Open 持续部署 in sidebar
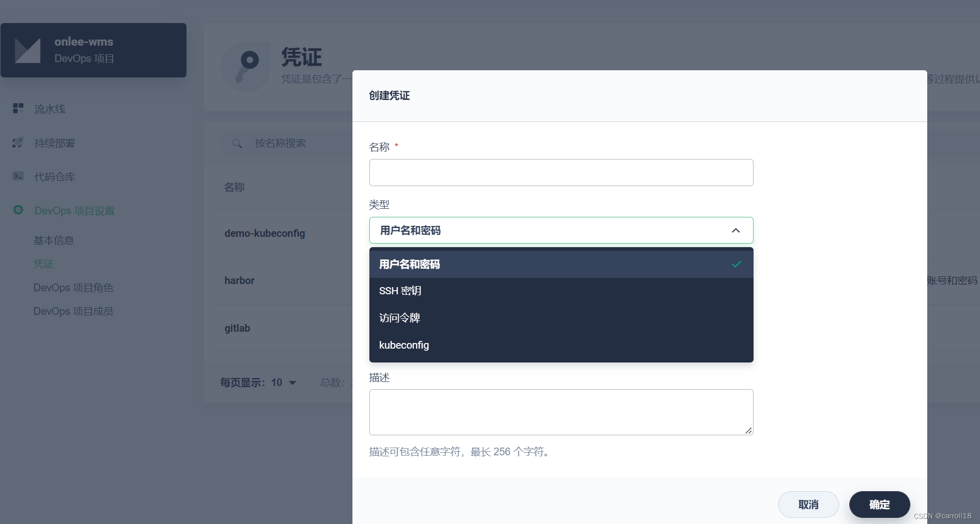Viewport: 980px width, 524px height. click(55, 143)
